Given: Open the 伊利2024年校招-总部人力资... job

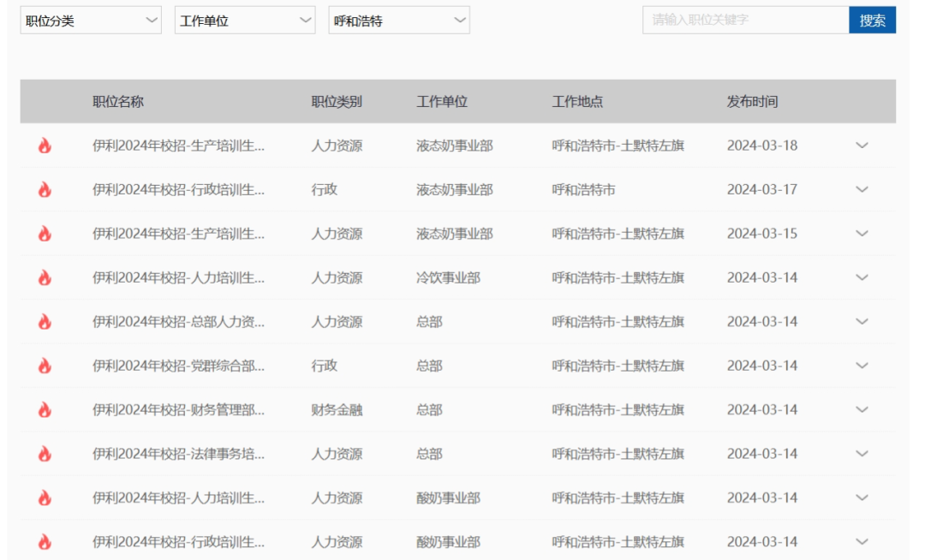Looking at the screenshot, I should coord(178,322).
